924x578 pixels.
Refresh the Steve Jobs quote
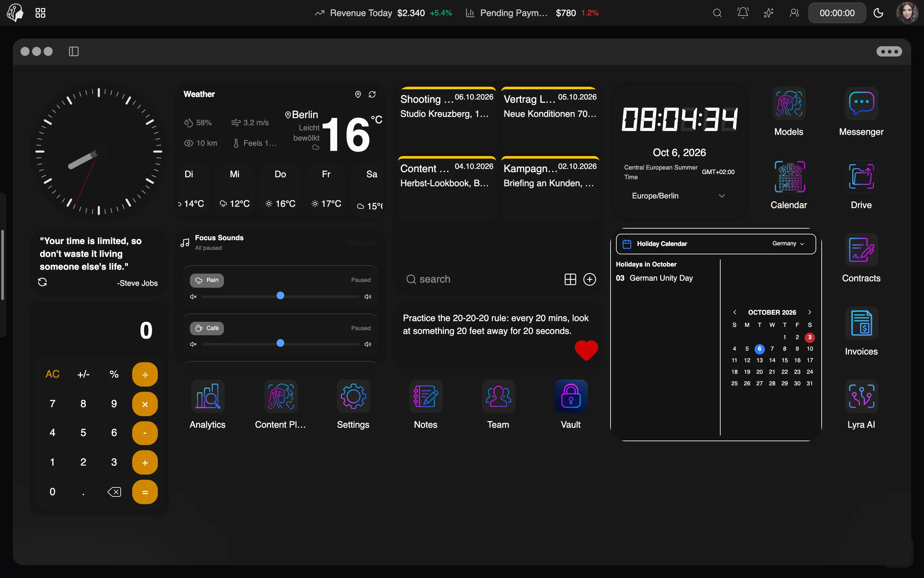pyautogui.click(x=42, y=282)
